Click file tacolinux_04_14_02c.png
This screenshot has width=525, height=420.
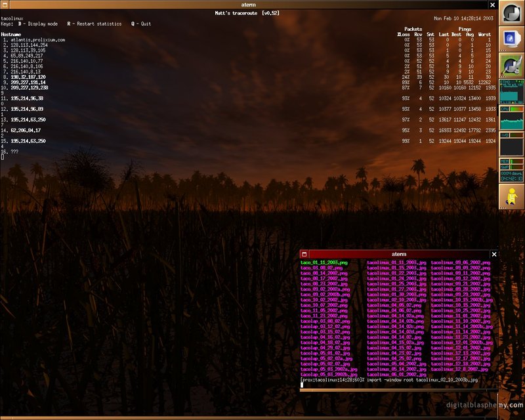395,327
